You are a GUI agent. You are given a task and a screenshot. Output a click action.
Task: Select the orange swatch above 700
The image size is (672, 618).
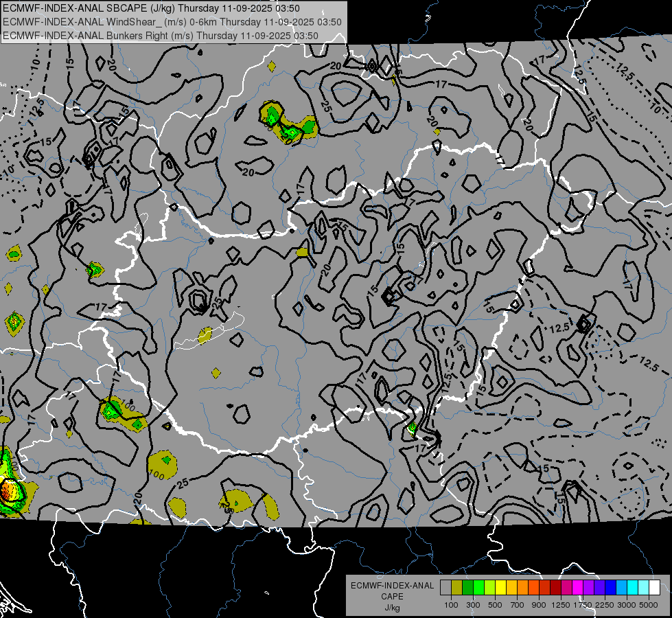pos(522,587)
